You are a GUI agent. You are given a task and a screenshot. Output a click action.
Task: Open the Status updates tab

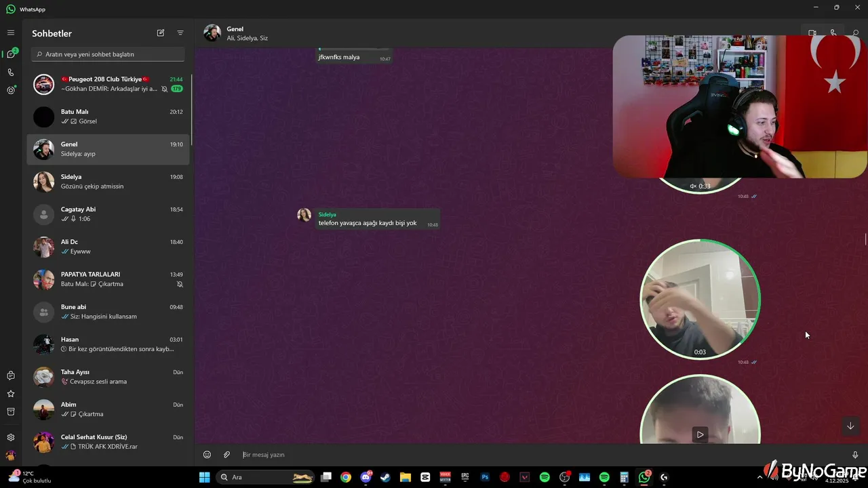point(11,90)
